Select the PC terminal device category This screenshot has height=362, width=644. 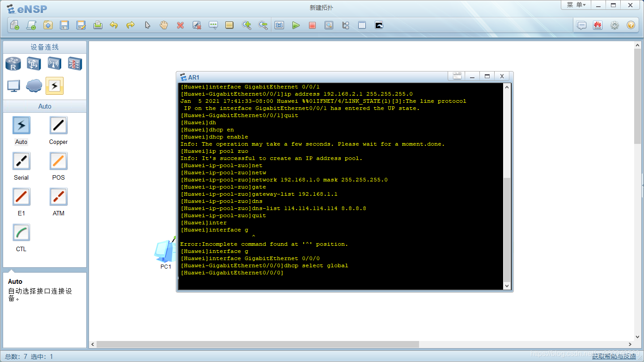pyautogui.click(x=13, y=86)
